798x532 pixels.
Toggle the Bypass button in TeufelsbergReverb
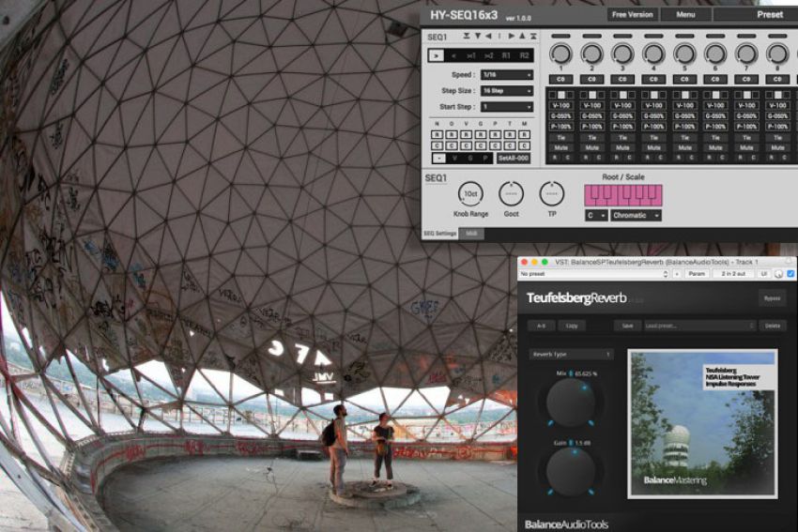coord(772,298)
